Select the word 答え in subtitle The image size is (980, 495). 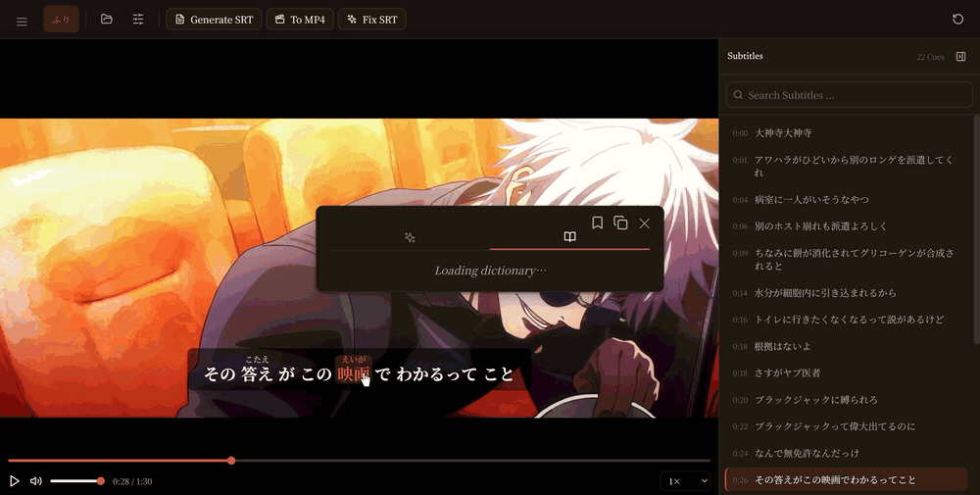(257, 373)
